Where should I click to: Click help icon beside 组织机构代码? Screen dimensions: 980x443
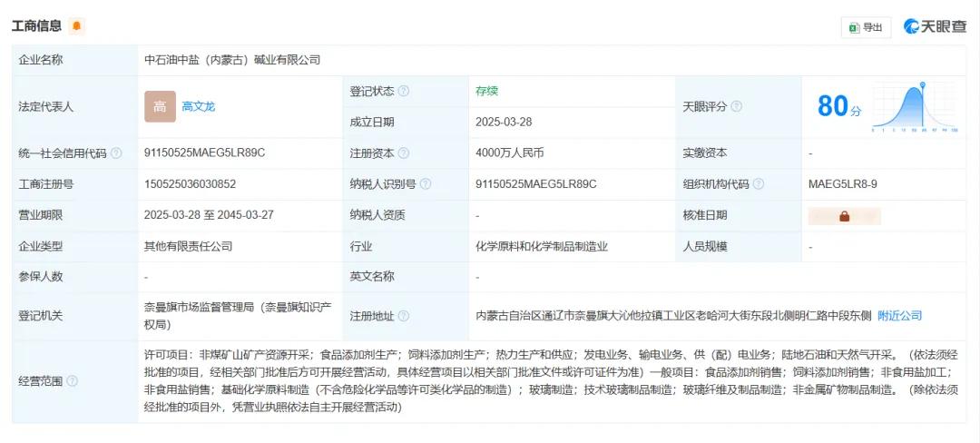[x=758, y=184]
